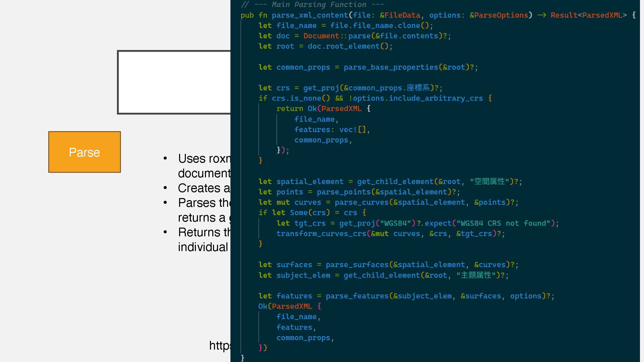Click the Result<ParsedXML> return type

point(588,15)
